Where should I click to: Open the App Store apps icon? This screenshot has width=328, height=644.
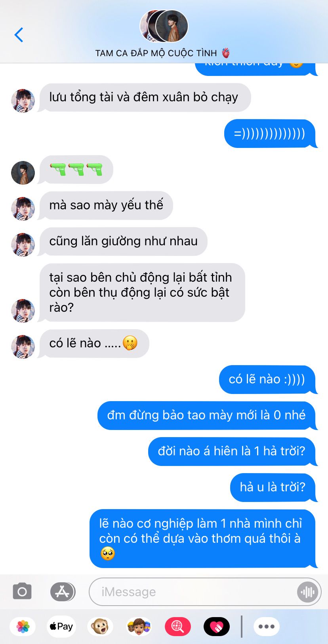(63, 592)
